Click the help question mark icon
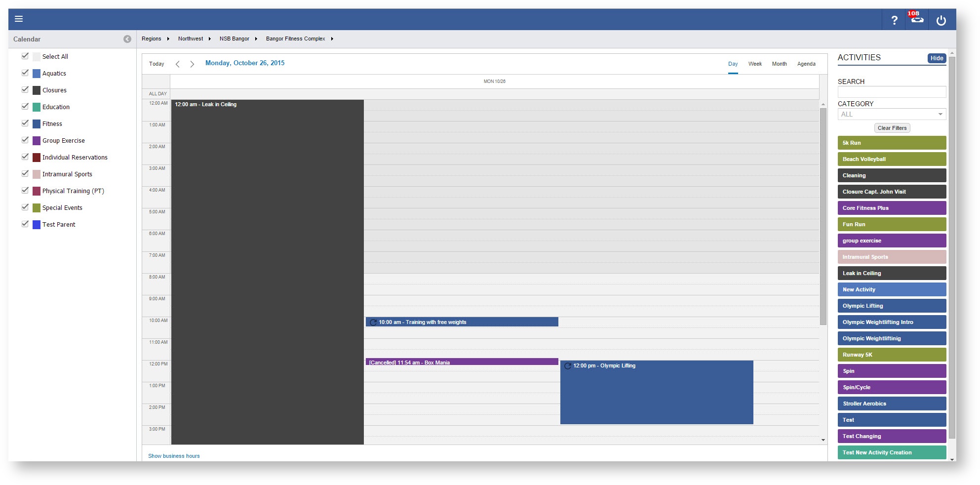The width and height of the screenshot is (980, 485). (x=894, y=20)
